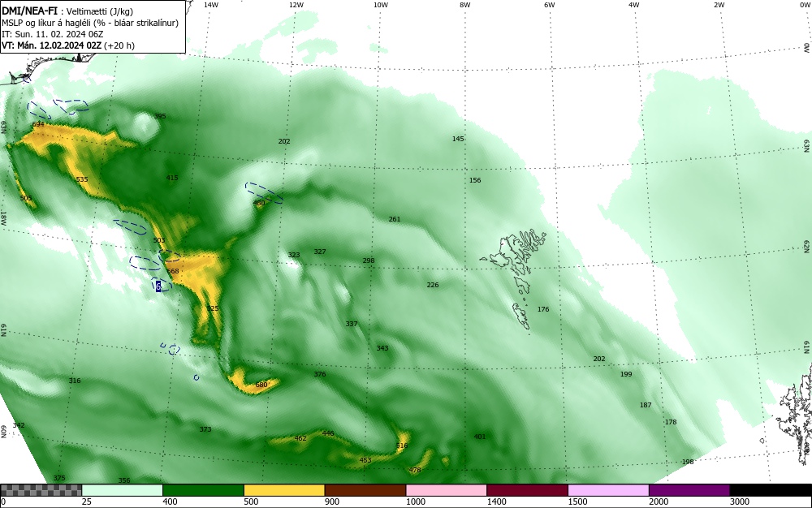Screen dimensions: 812x508
Task: Select the brown 900–1000 legend swatch
Action: 365,490
